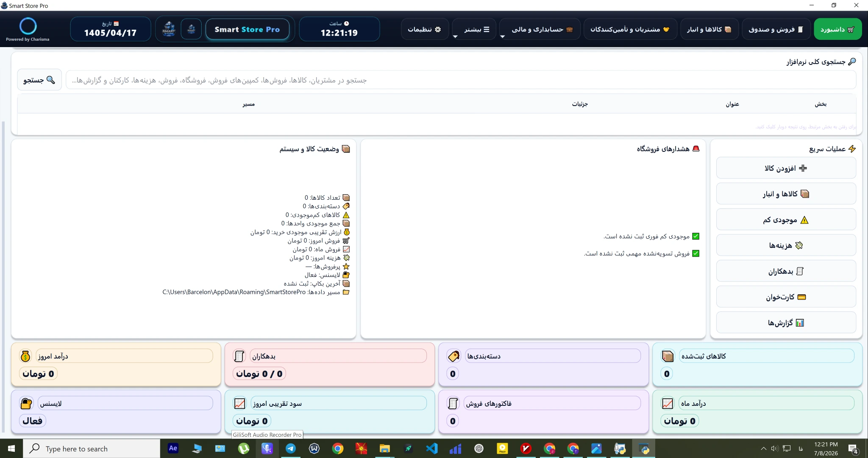The image size is (868, 458).
Task: Click the موجودی کم quick action button
Action: (x=786, y=220)
